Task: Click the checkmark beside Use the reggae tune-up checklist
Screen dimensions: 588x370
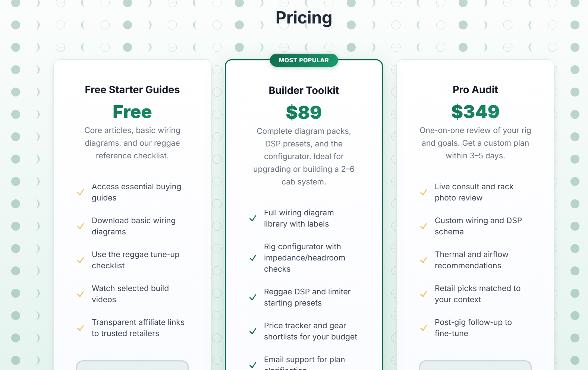Action: [x=81, y=260]
